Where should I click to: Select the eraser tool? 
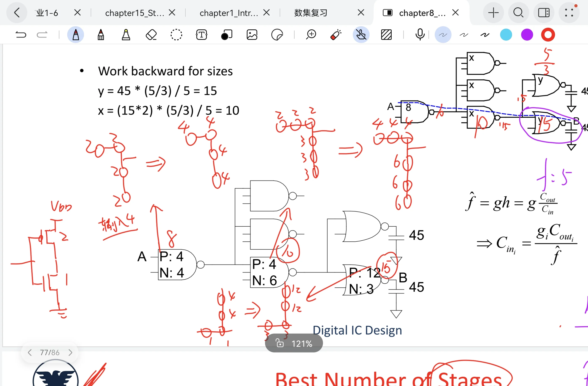click(x=151, y=35)
